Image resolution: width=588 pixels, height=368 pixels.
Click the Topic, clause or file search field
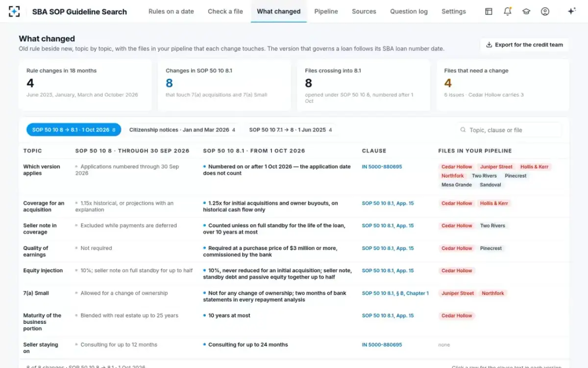pos(509,130)
